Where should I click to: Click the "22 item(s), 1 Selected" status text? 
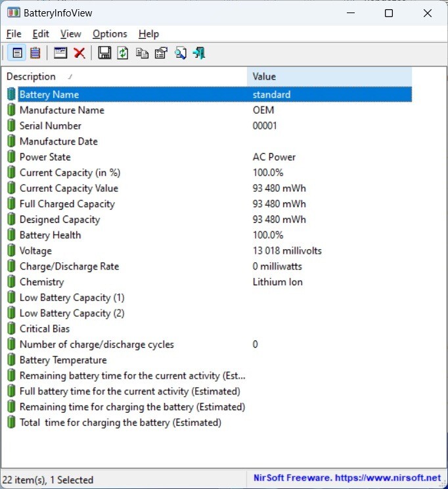(48, 479)
